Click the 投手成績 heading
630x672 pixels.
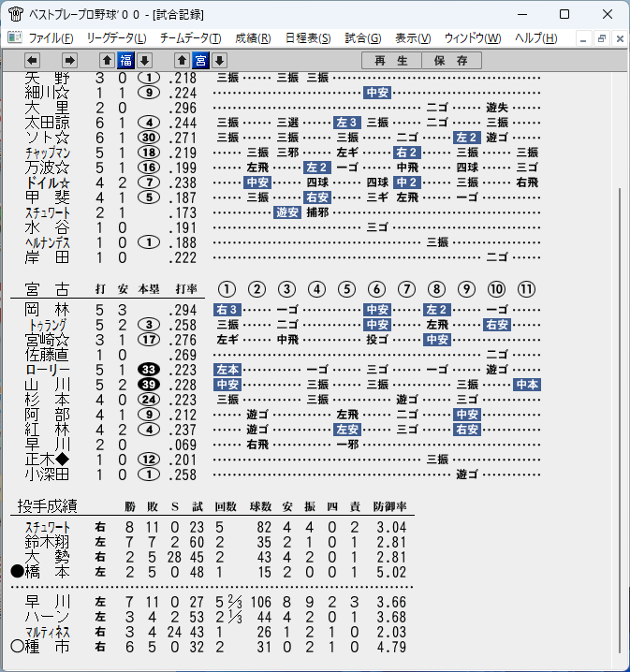47,506
